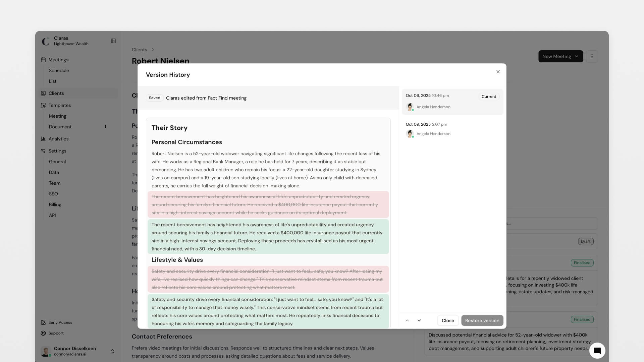Open Templates using its sidebar icon

[43, 105]
